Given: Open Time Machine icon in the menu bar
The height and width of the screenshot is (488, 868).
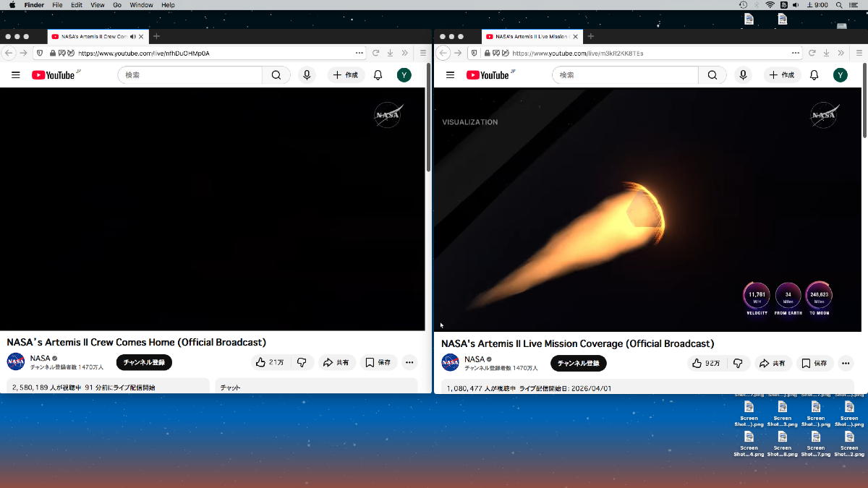Looking at the screenshot, I should click(743, 5).
